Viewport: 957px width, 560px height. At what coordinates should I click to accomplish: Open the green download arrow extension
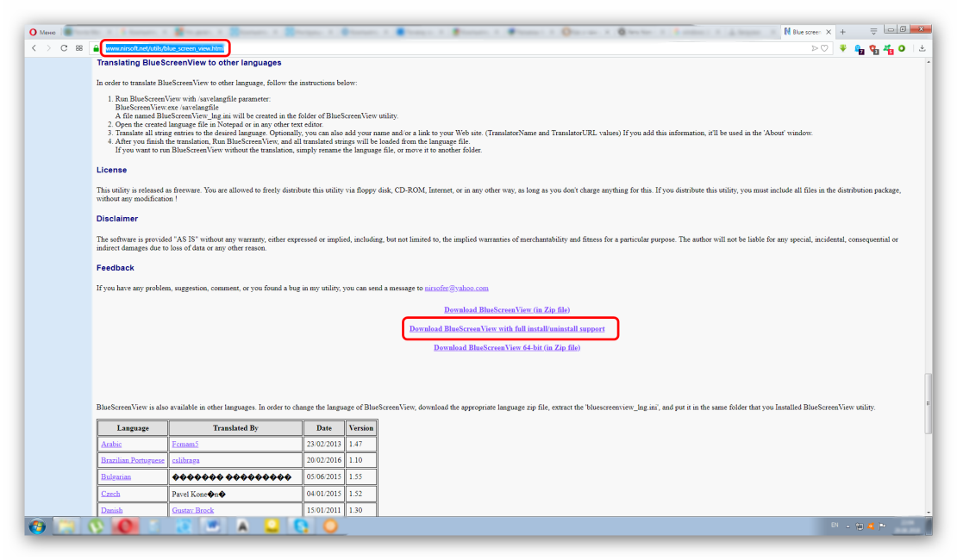tap(843, 48)
